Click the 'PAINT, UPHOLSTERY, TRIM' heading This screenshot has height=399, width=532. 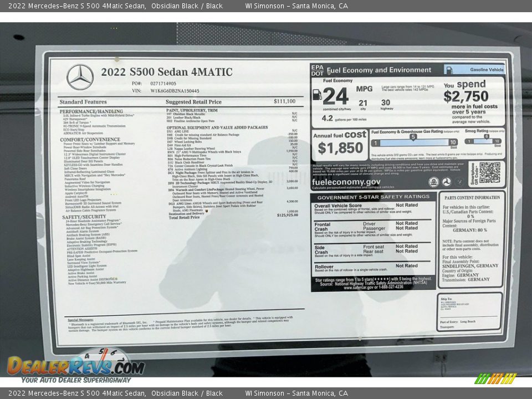192,110
